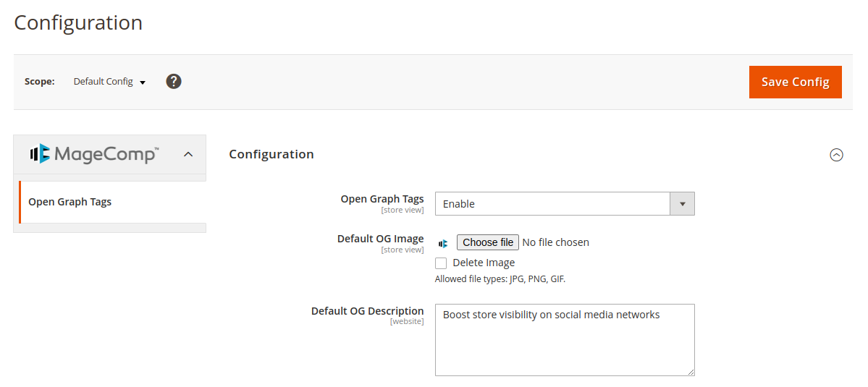
Task: Tick the Delete Image checkbox
Action: (441, 263)
